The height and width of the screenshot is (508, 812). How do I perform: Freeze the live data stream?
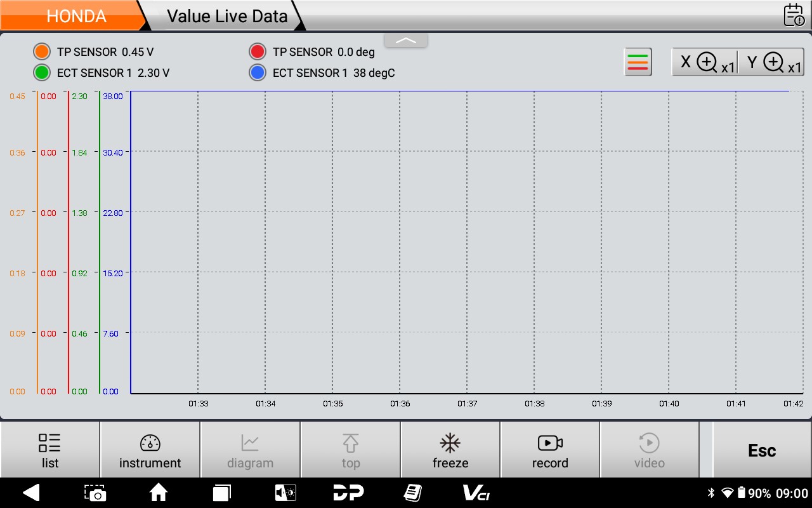click(450, 451)
